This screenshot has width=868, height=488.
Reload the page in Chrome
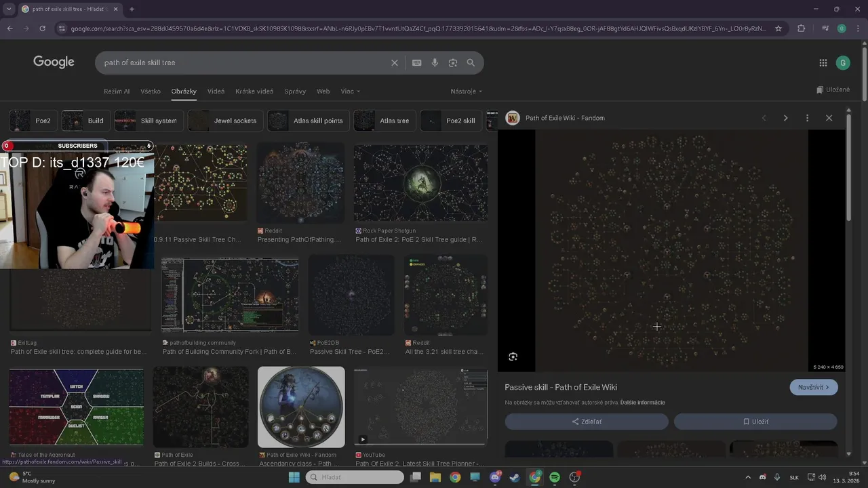(42, 28)
